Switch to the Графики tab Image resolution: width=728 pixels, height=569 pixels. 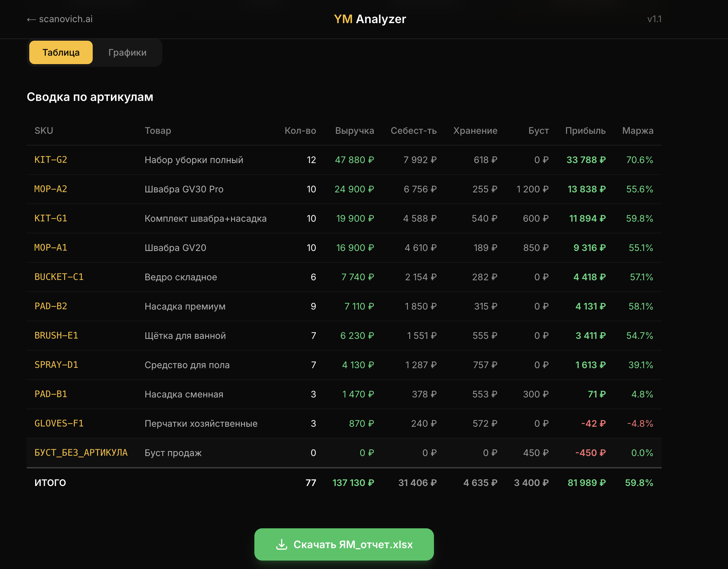[x=127, y=52]
